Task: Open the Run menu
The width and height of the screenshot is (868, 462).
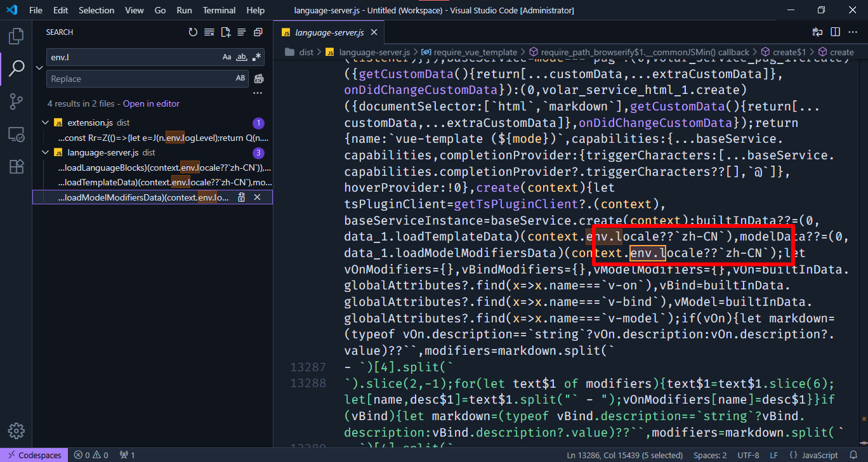Action: click(185, 10)
